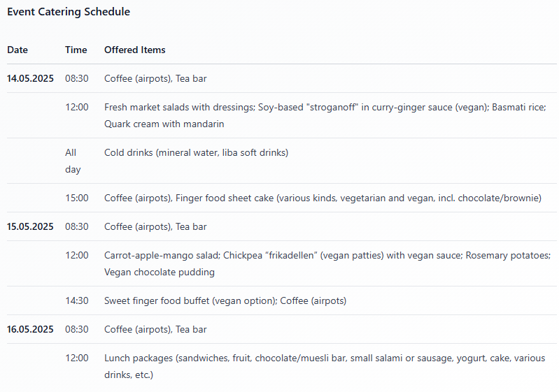Click the 12:00 time beside Lunch packages
The width and height of the screenshot is (559, 392).
coord(77,358)
